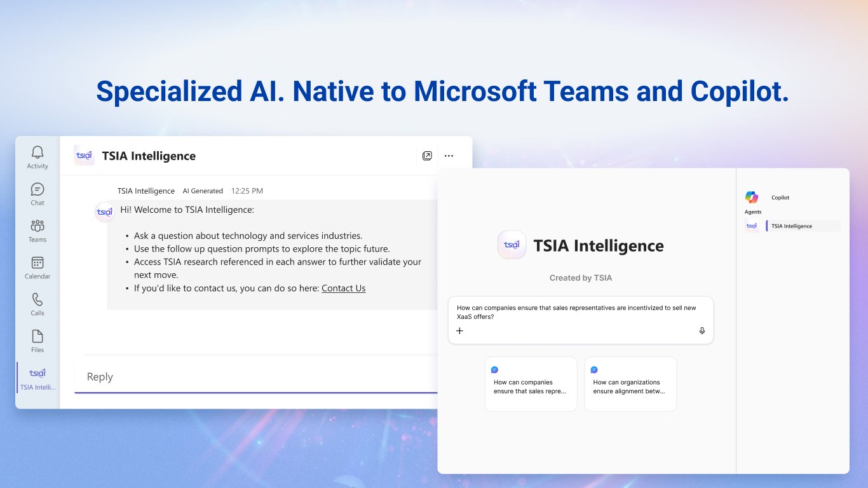
Task: Click TSIA logo in the chat header
Action: (x=84, y=155)
